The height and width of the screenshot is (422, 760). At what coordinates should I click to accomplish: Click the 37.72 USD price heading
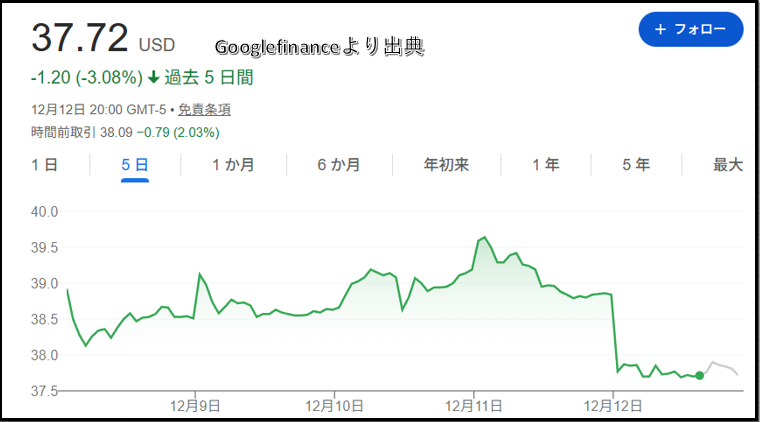[80, 38]
